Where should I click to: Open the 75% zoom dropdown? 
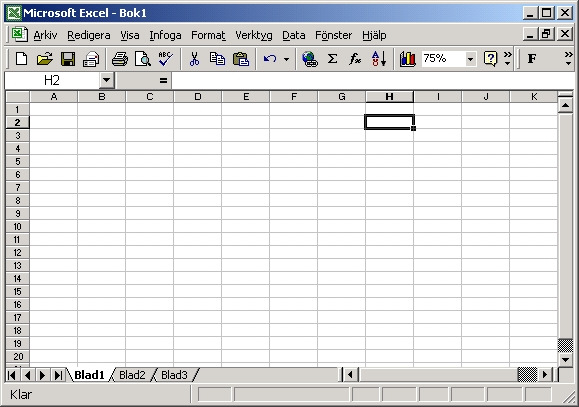pyautogui.click(x=470, y=59)
